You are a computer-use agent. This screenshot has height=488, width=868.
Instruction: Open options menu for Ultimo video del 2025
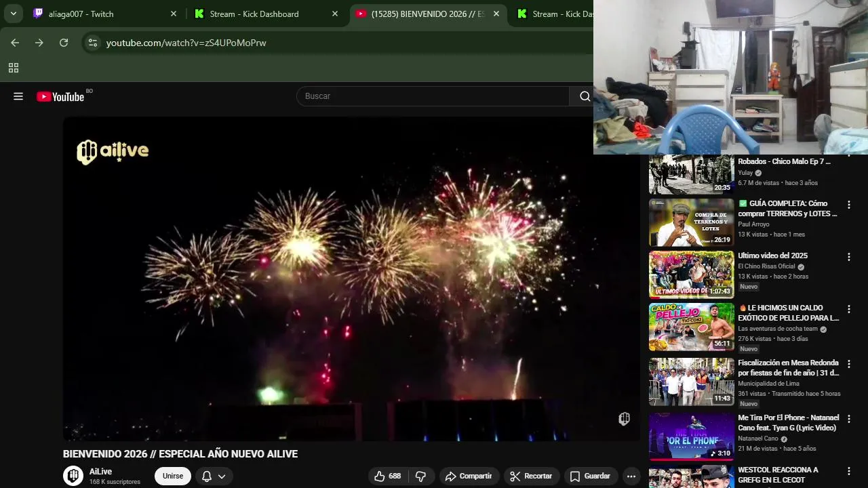tap(848, 257)
